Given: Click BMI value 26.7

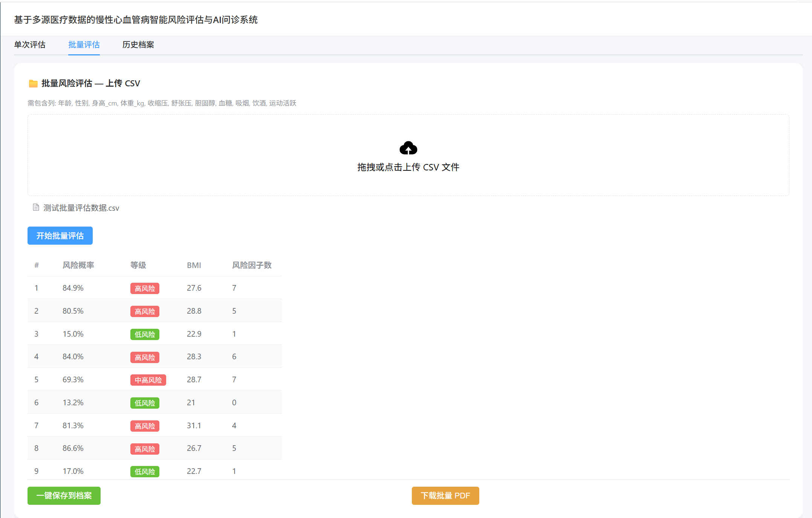Looking at the screenshot, I should pyautogui.click(x=194, y=448).
